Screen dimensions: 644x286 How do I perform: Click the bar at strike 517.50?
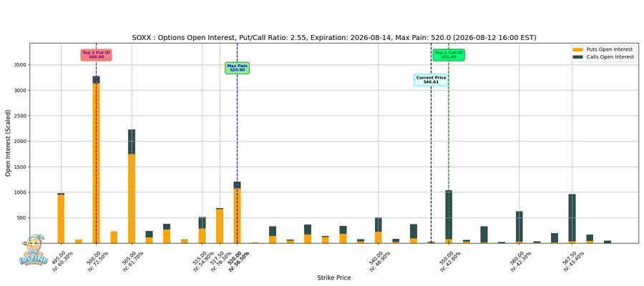click(220, 226)
